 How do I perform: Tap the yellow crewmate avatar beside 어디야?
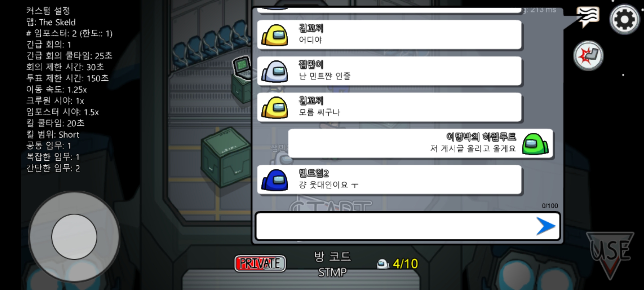point(275,35)
